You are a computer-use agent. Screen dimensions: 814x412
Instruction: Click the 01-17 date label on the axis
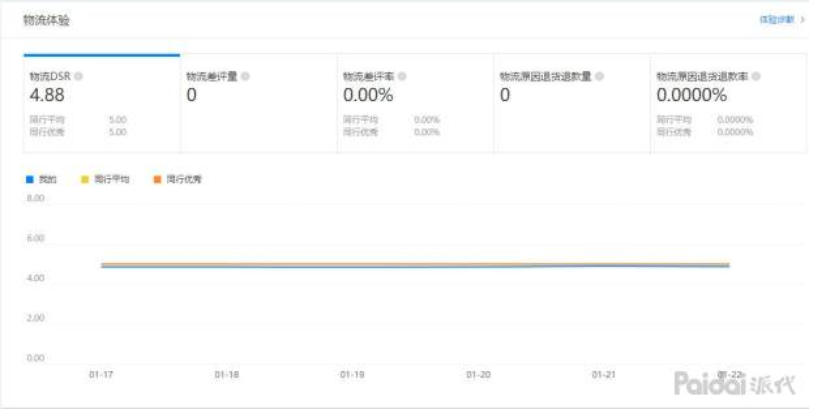101,374
